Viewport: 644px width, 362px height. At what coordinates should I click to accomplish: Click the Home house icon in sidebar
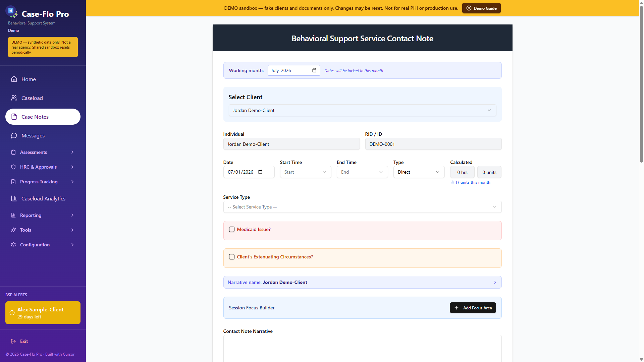pos(14,79)
